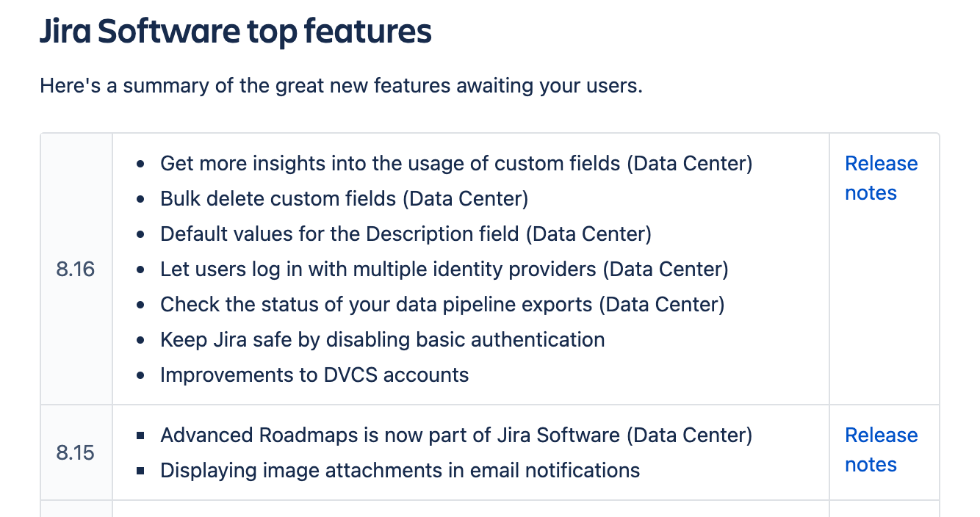Click "Keep Jira safe by disabling basic authentication"
This screenshot has width=980, height=517.
(x=383, y=339)
